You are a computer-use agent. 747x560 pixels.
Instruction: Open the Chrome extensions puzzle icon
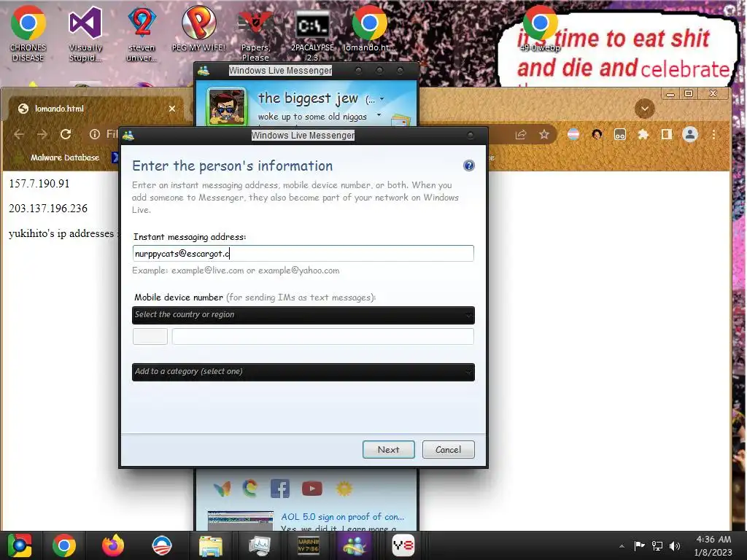coord(643,135)
